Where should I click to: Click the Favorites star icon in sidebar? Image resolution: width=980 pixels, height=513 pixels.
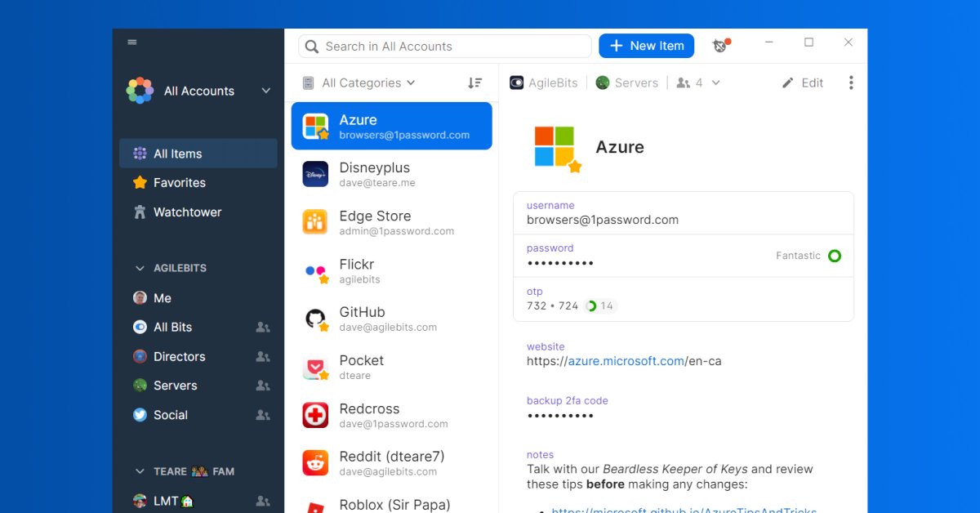point(140,183)
